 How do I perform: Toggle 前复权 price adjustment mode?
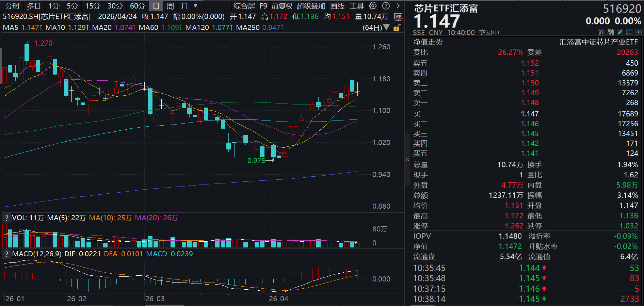click(281, 6)
